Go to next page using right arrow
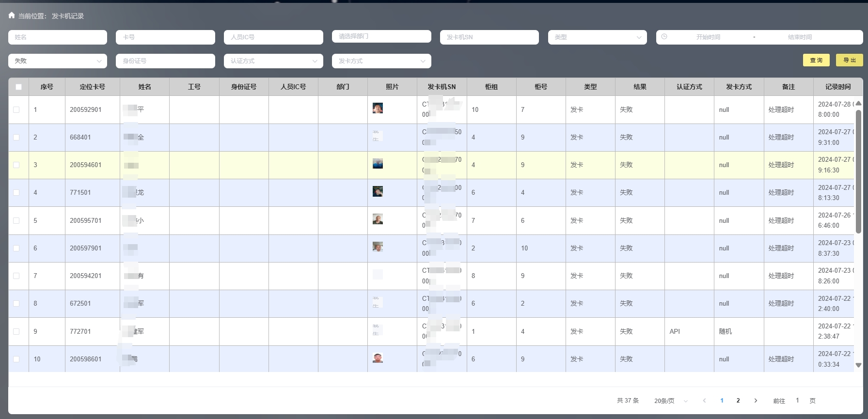 pos(756,401)
